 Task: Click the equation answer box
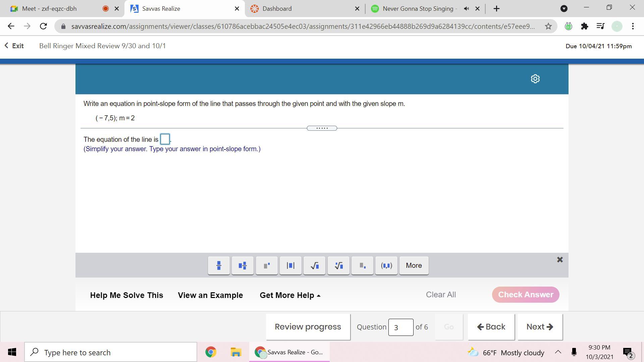[x=165, y=139]
